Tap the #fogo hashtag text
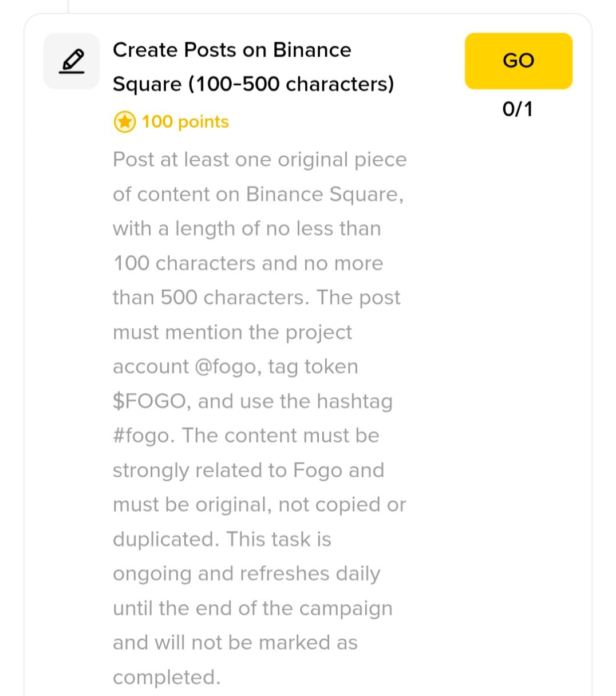 (x=141, y=436)
